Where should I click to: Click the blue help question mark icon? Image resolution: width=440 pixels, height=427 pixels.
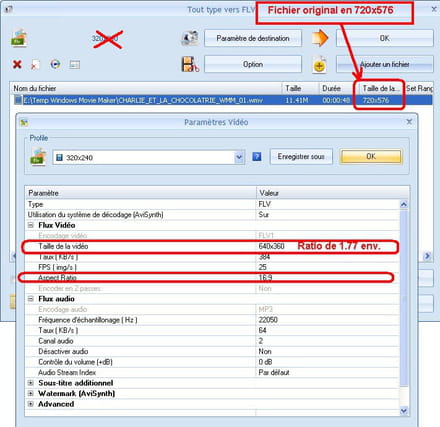(x=257, y=156)
